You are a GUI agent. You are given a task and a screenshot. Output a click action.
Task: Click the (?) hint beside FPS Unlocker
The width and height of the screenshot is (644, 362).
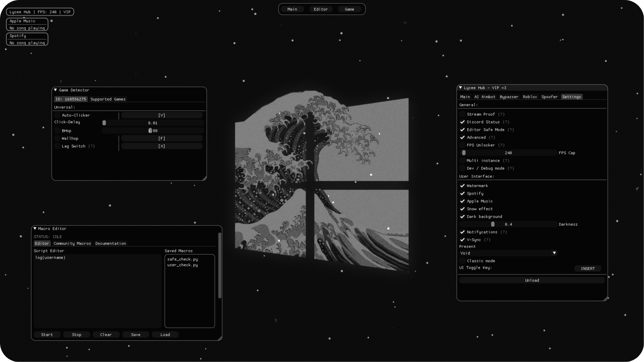pos(501,145)
